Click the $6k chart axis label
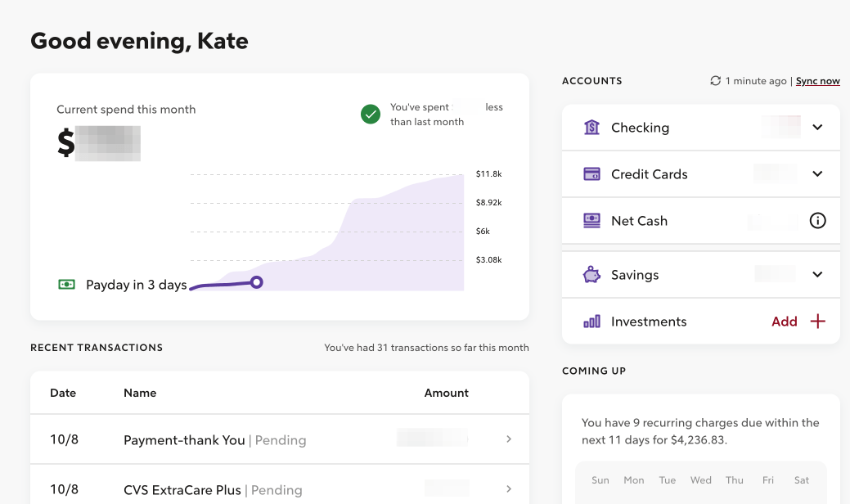850x504 pixels. tap(483, 232)
